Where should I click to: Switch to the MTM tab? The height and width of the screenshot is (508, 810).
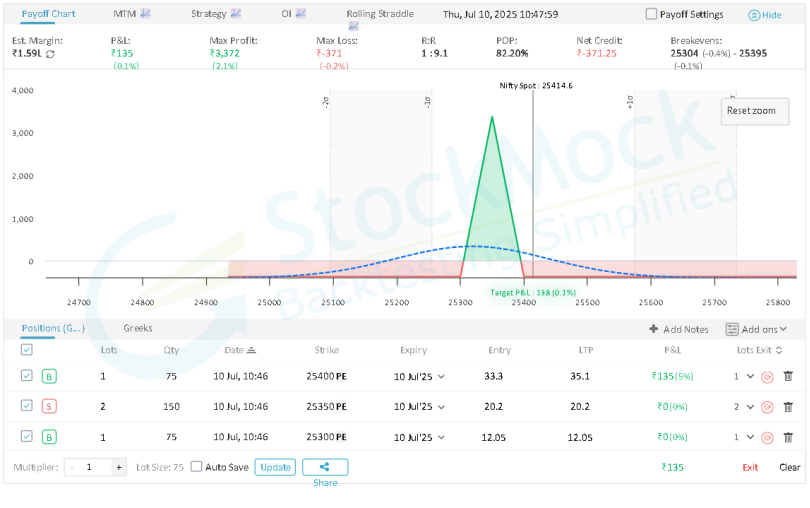coord(124,14)
